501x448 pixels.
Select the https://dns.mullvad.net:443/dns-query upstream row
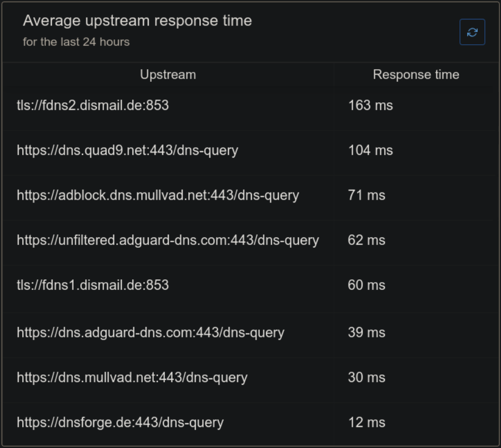132,377
